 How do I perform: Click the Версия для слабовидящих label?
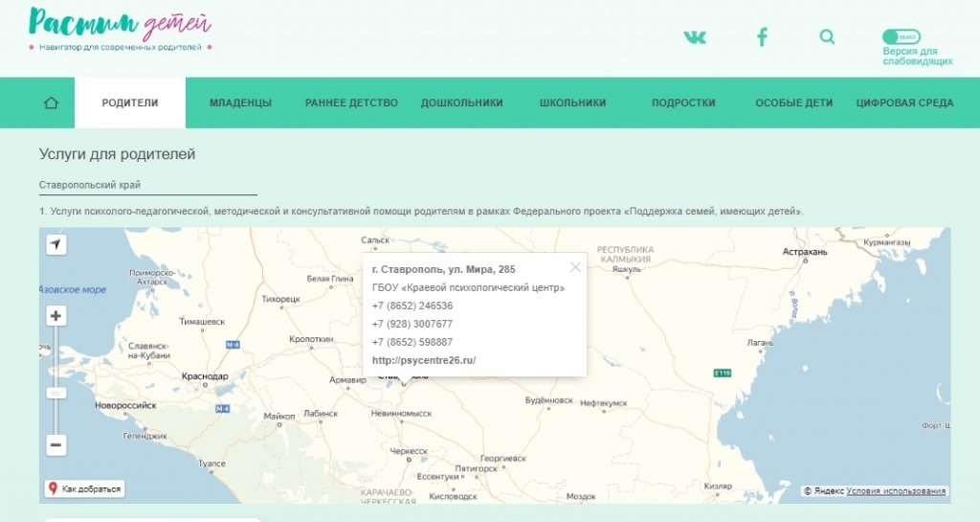[x=918, y=57]
